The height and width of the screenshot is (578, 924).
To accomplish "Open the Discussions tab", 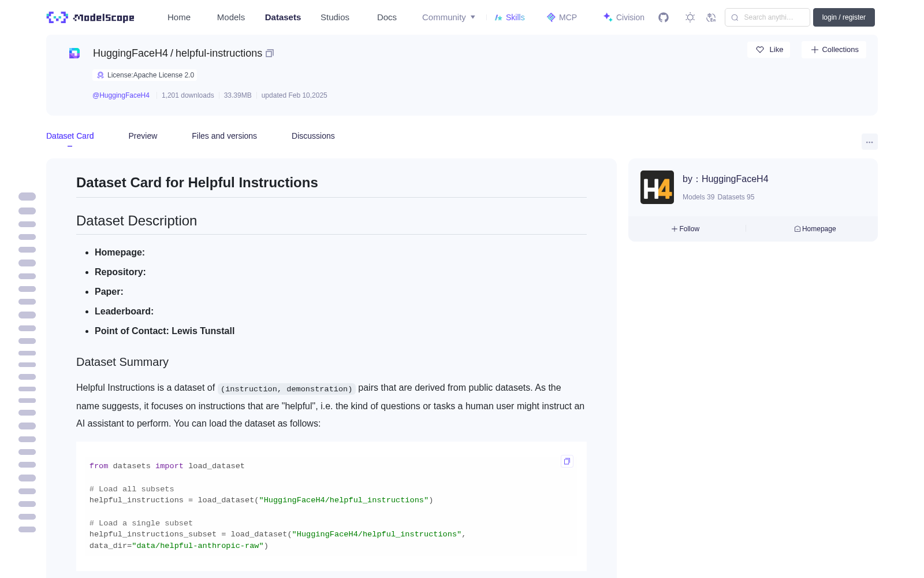I will 313,136.
